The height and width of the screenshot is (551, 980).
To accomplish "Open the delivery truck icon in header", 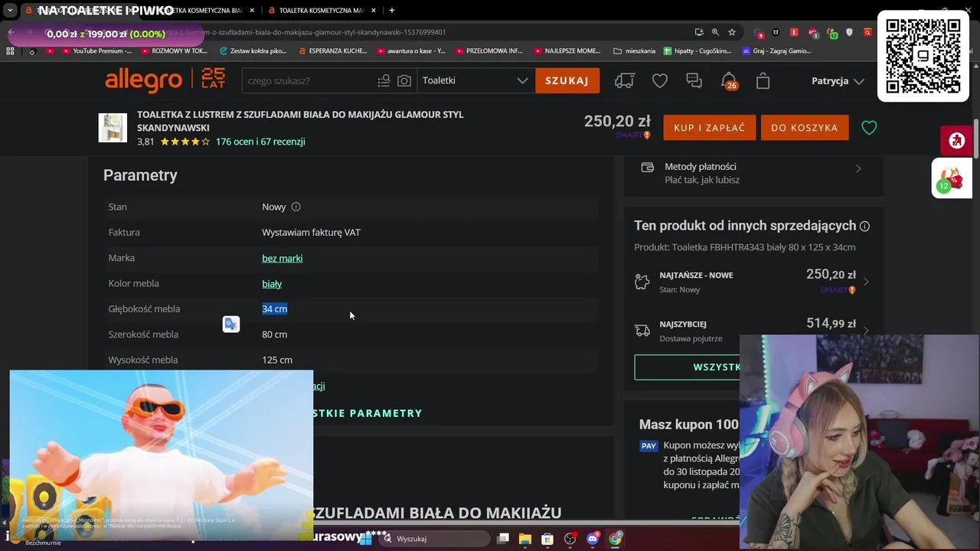I will point(625,80).
